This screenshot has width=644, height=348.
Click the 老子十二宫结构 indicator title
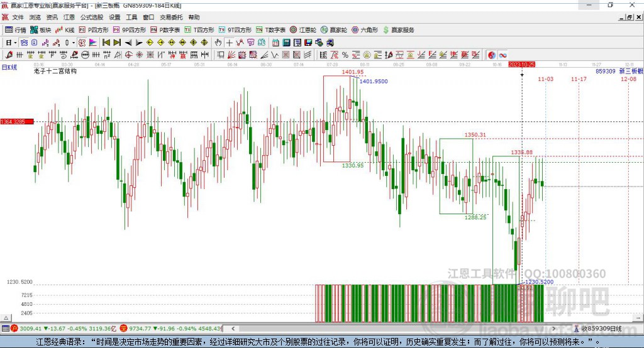coord(55,71)
